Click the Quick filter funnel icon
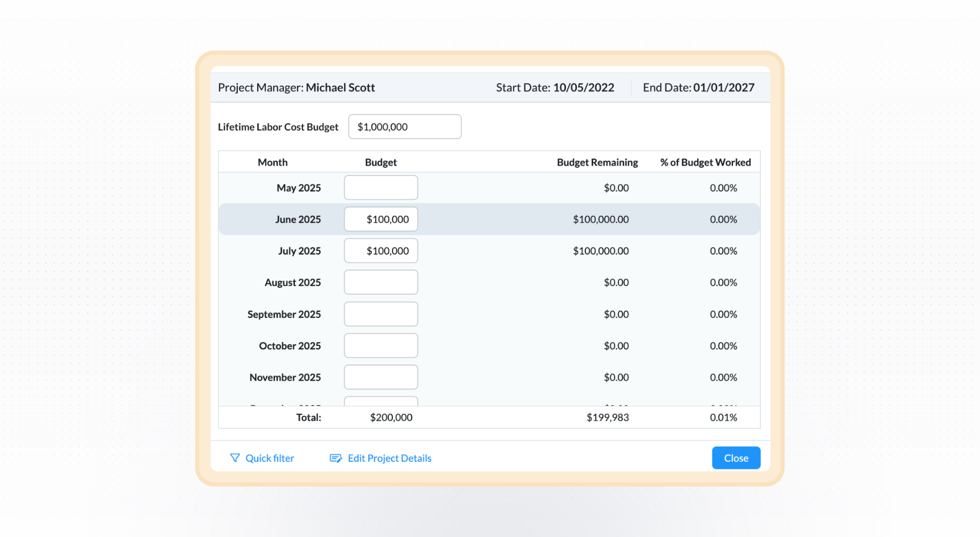The image size is (980, 537). point(235,458)
